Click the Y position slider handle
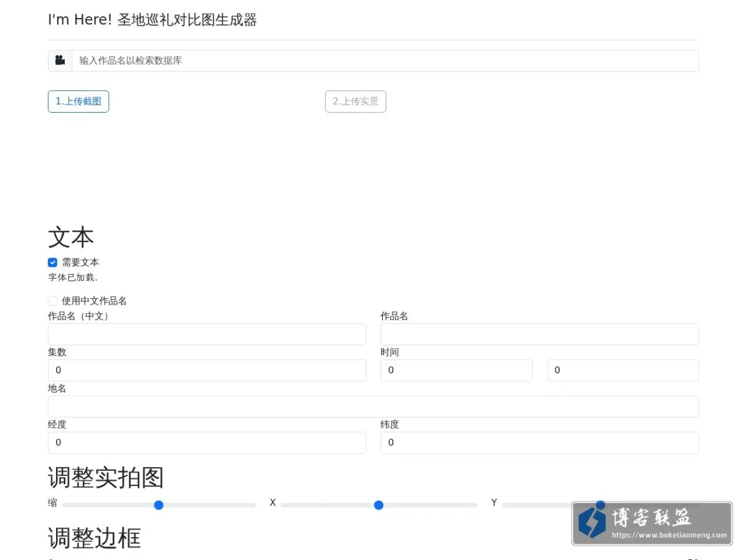747x560 pixels. click(600, 505)
